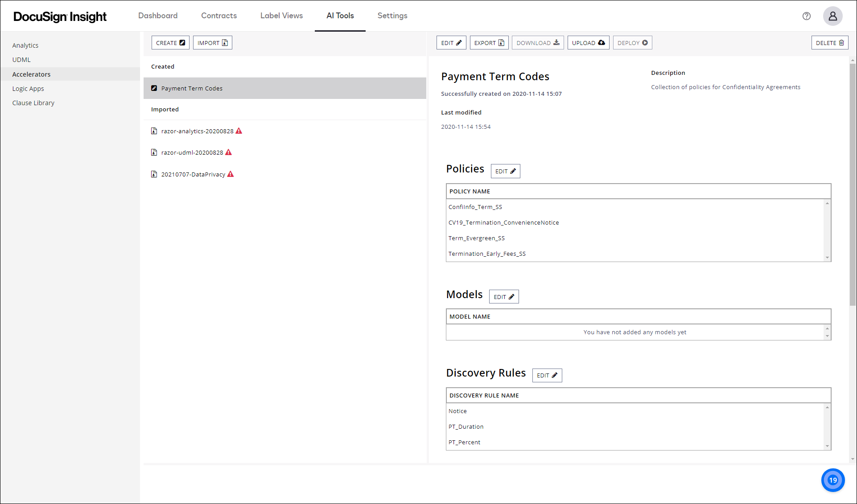Export the Payment Term Codes accelerator
This screenshot has width=857, height=504.
coord(489,42)
